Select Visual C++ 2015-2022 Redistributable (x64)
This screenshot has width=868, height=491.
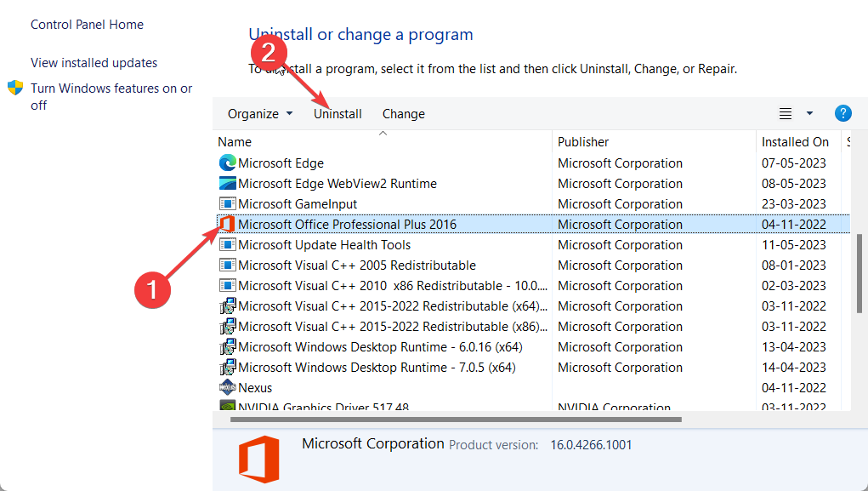pos(393,305)
